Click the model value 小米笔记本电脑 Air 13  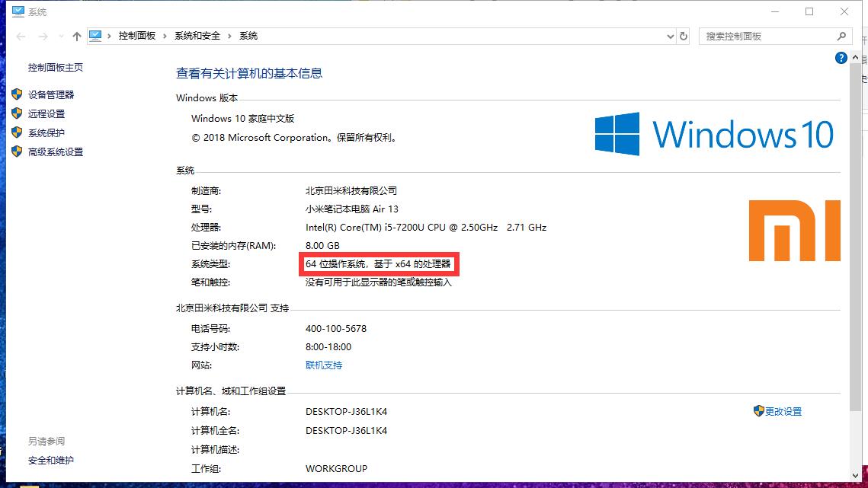point(351,209)
